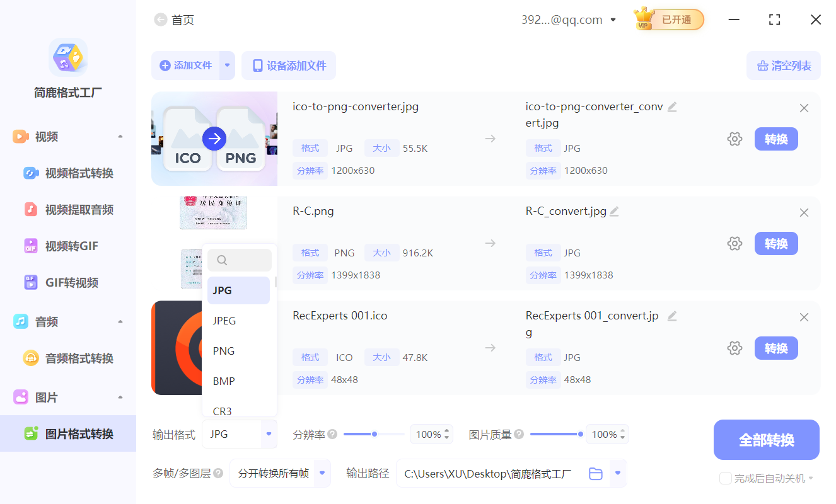
Task: Click 清空列表 to clear the list
Action: pos(784,66)
